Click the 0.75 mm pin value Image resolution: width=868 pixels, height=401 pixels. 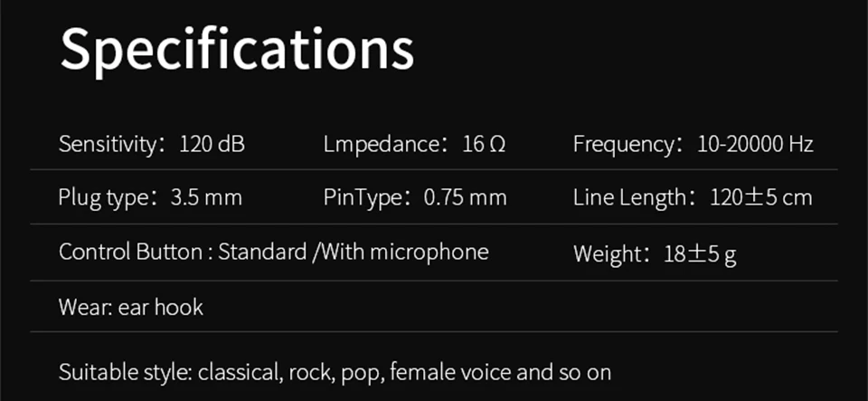tap(465, 197)
